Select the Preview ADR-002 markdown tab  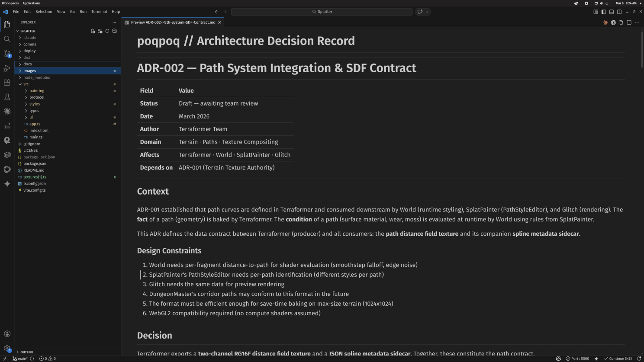click(x=173, y=22)
